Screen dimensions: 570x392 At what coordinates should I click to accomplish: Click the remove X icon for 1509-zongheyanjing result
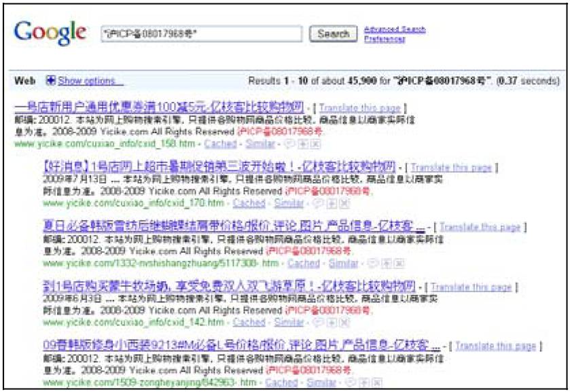pyautogui.click(x=377, y=382)
